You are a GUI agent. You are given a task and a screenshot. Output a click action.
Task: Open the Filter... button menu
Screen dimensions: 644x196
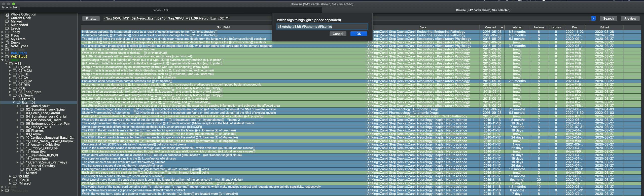(x=91, y=18)
